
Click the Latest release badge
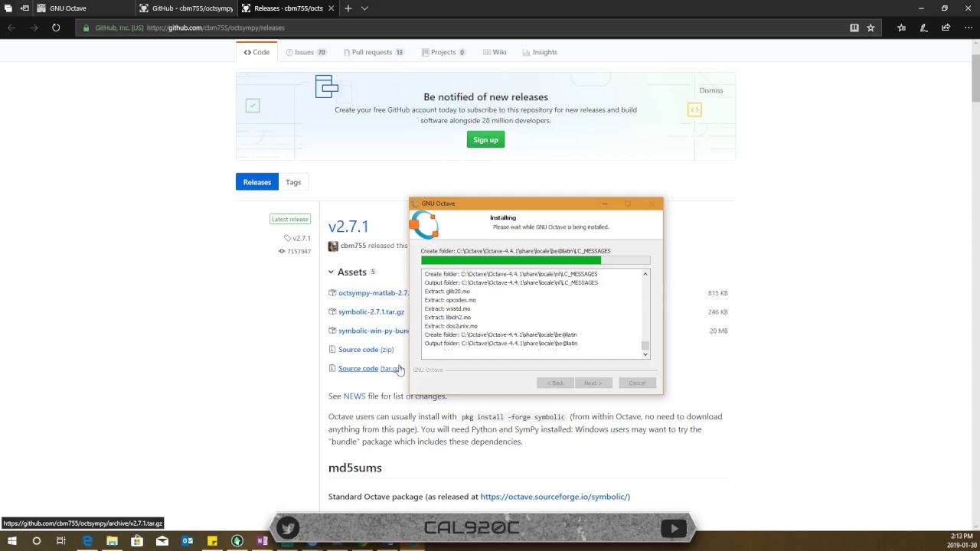pos(289,219)
